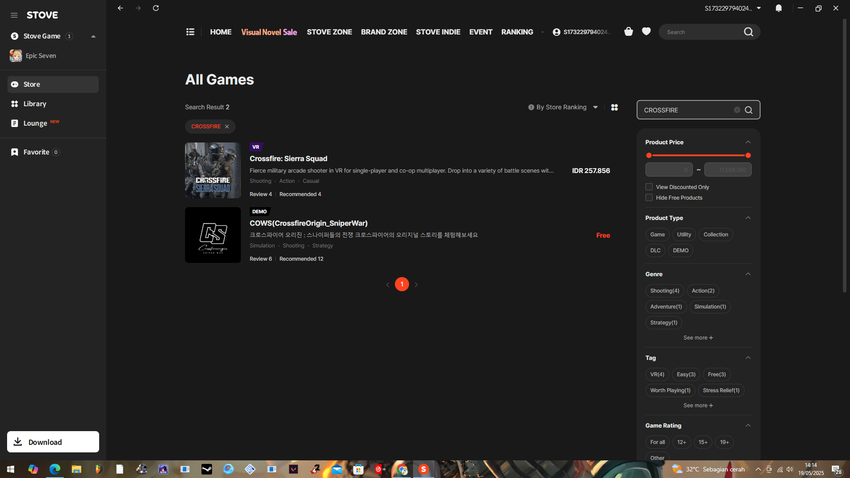Image resolution: width=850 pixels, height=478 pixels.
Task: Open COWS(CrossfireOrigin_SniperWar) title link
Action: (x=308, y=223)
